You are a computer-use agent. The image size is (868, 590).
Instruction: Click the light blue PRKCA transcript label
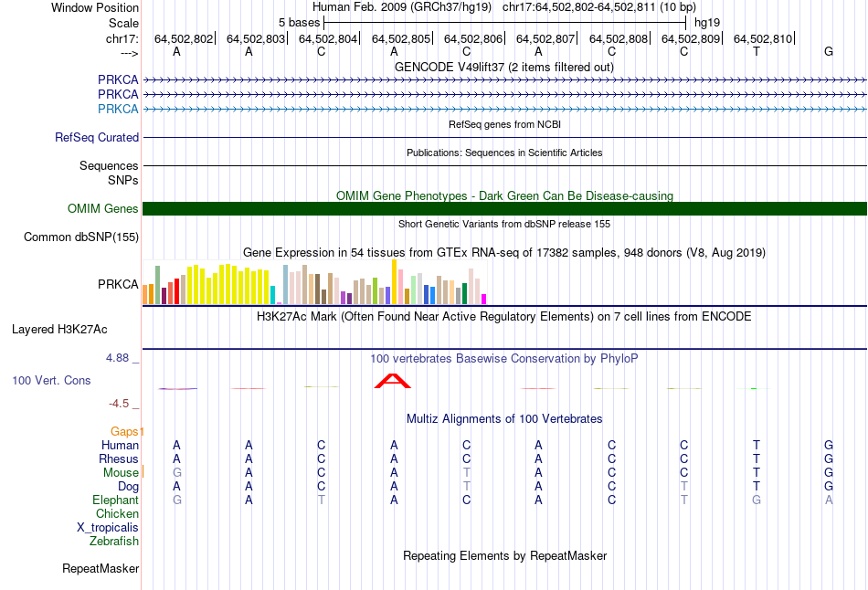click(118, 109)
